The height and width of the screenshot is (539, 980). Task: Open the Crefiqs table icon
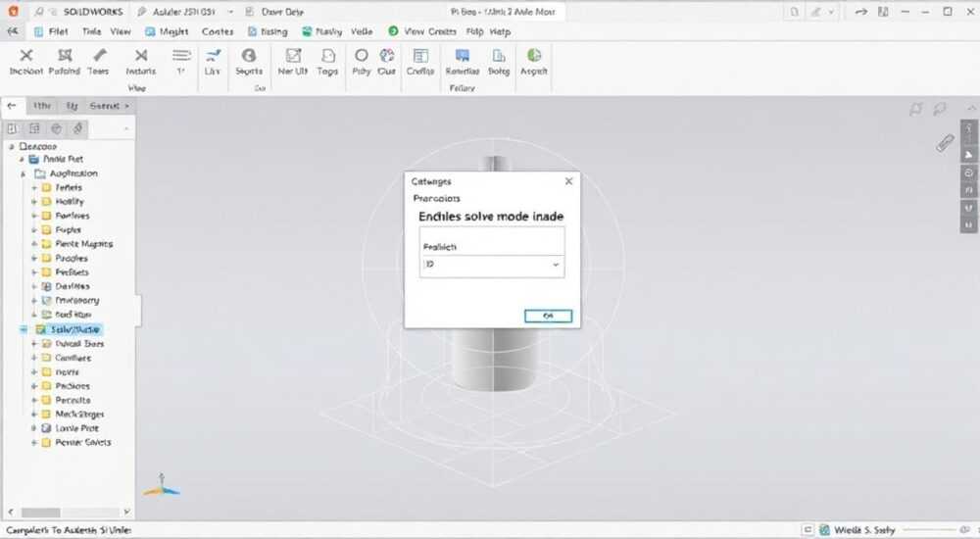420,56
